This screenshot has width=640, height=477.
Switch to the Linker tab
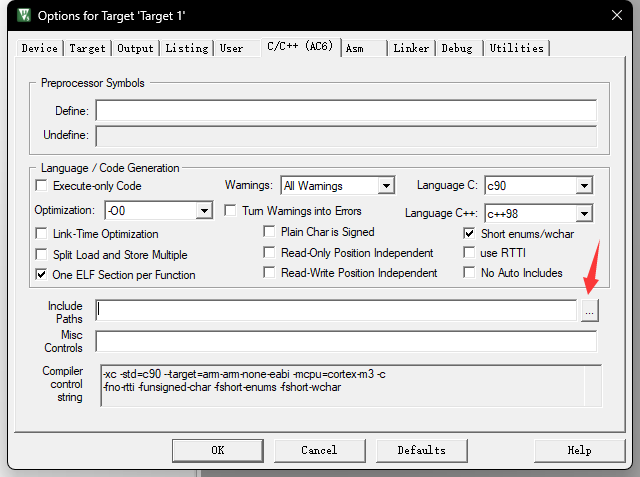pos(411,48)
